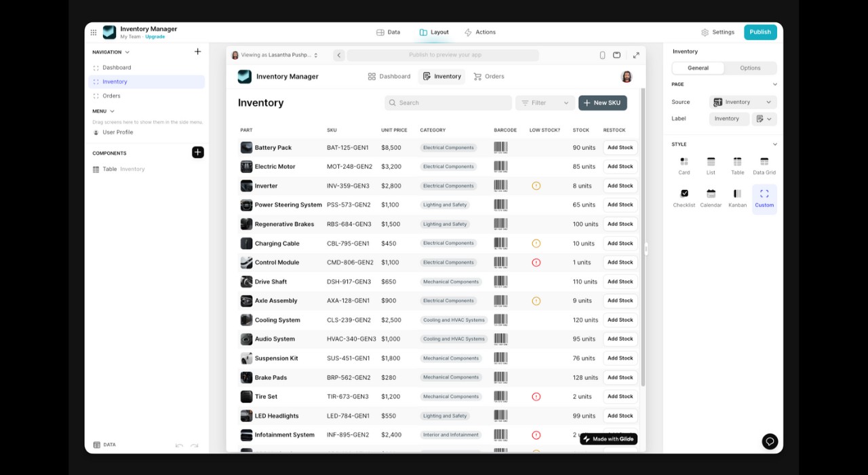Image resolution: width=868 pixels, height=475 pixels.
Task: Open the user avatar in app preview
Action: pyautogui.click(x=627, y=77)
